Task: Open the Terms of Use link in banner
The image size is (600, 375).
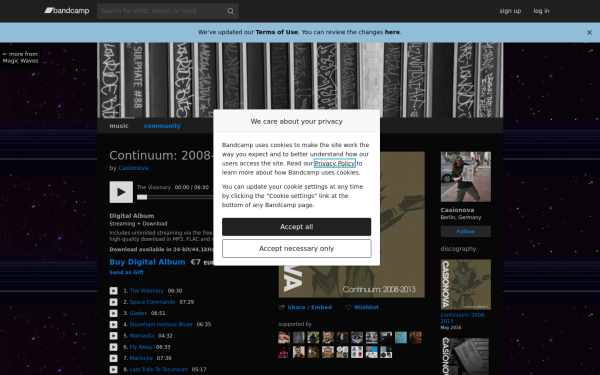Action: 276,32
